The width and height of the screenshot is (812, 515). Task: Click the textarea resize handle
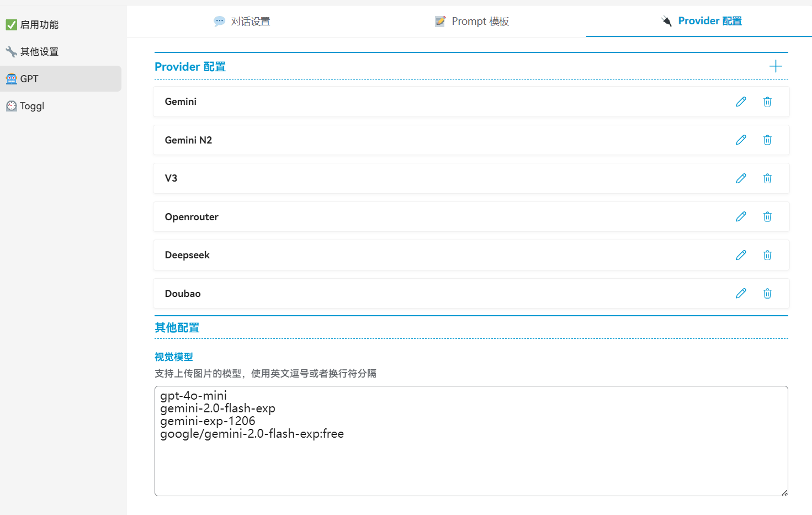784,492
